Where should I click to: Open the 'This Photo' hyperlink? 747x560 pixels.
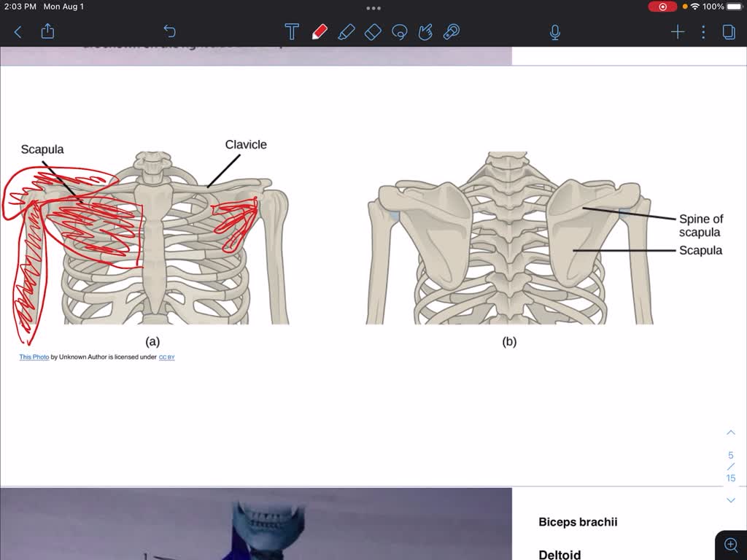click(33, 357)
